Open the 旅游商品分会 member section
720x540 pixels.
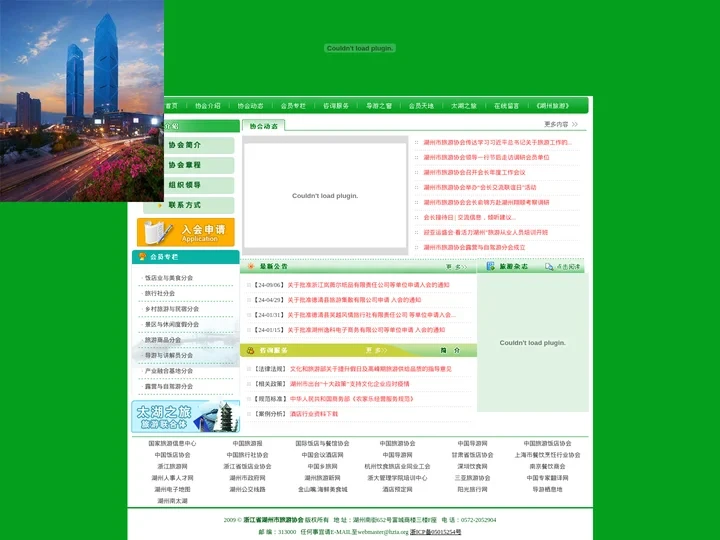click(x=163, y=340)
